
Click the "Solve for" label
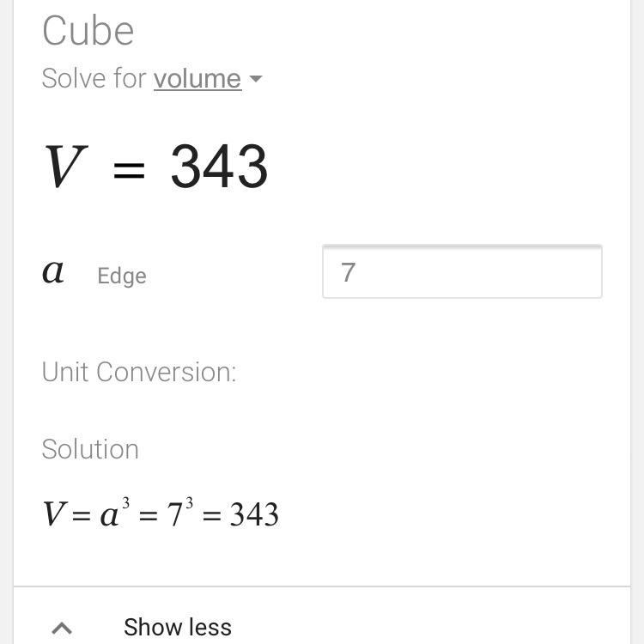point(94,79)
